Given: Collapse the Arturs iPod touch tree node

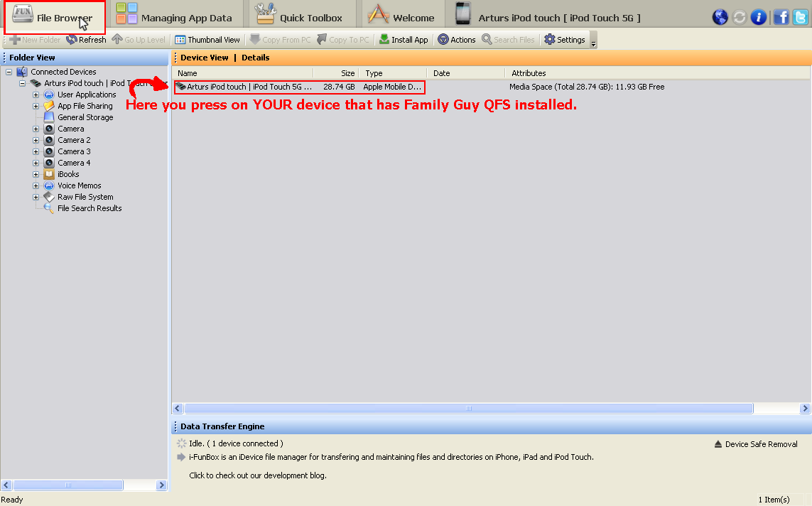Looking at the screenshot, I should click(x=22, y=83).
